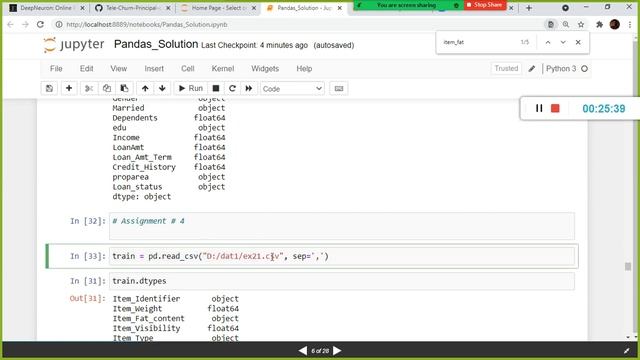Switch to the DeepNeuron Online tab

[x=46, y=8]
